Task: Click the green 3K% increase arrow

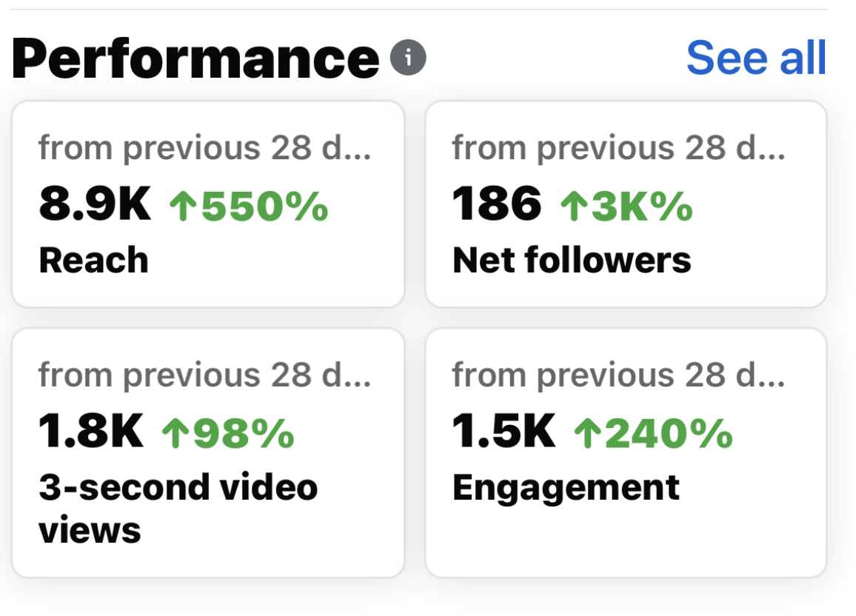Action: point(572,206)
